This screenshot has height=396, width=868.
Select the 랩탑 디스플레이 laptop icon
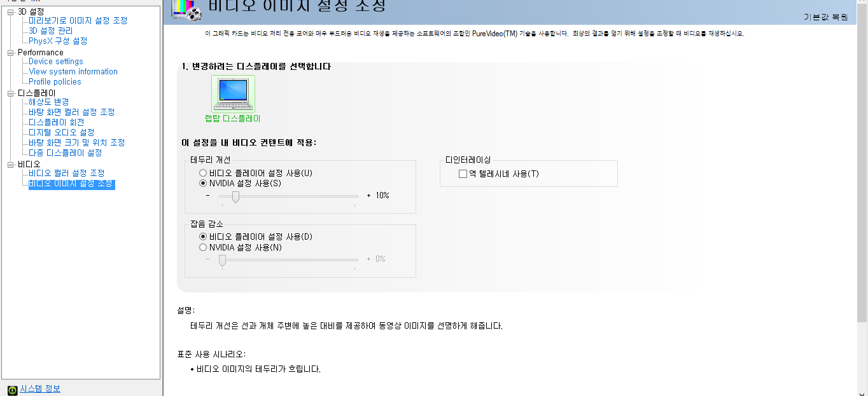click(233, 94)
